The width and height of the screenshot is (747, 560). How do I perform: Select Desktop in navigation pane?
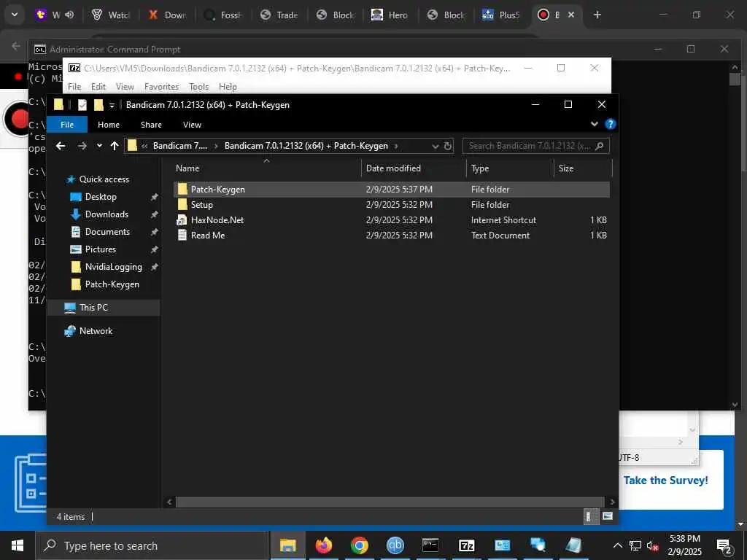coord(101,197)
